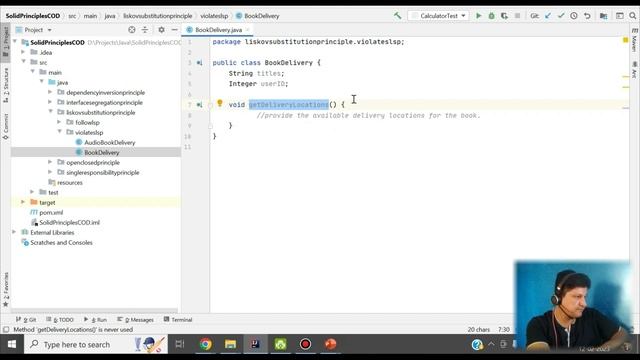Viewport: 640px width, 360px height.
Task: Run with coverage icon in toolbar
Action: (x=504, y=16)
